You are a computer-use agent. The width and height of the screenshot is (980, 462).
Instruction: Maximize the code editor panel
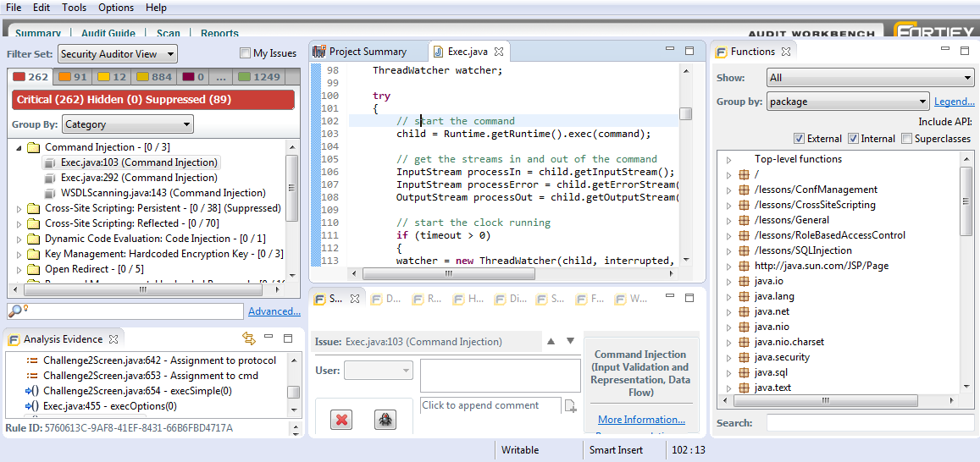[x=690, y=51]
